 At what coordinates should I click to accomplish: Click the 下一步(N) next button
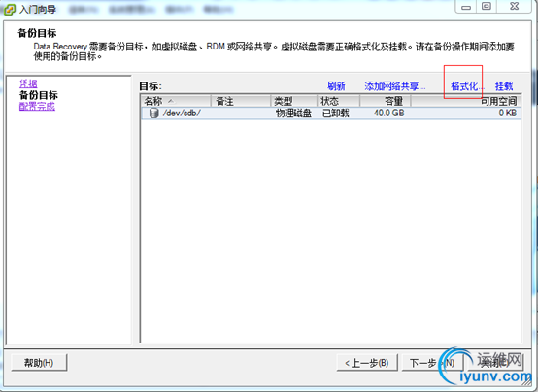click(432, 363)
